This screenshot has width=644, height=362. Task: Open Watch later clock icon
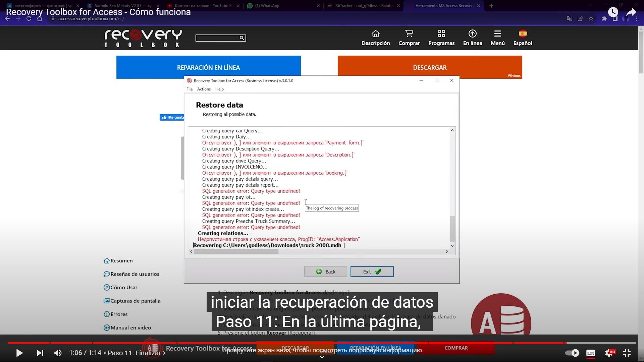pyautogui.click(x=613, y=12)
